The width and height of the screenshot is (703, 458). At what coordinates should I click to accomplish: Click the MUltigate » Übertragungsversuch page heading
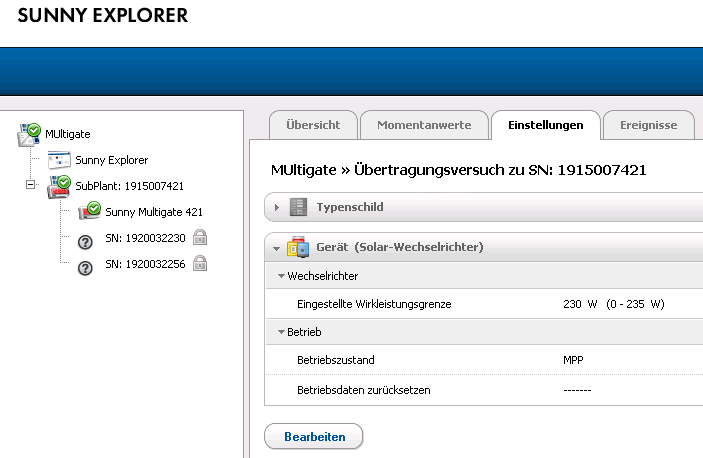point(459,170)
